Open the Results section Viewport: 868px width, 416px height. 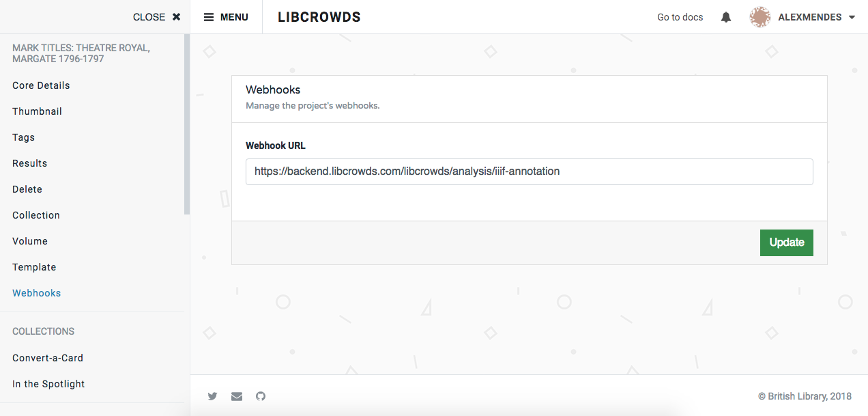(29, 163)
